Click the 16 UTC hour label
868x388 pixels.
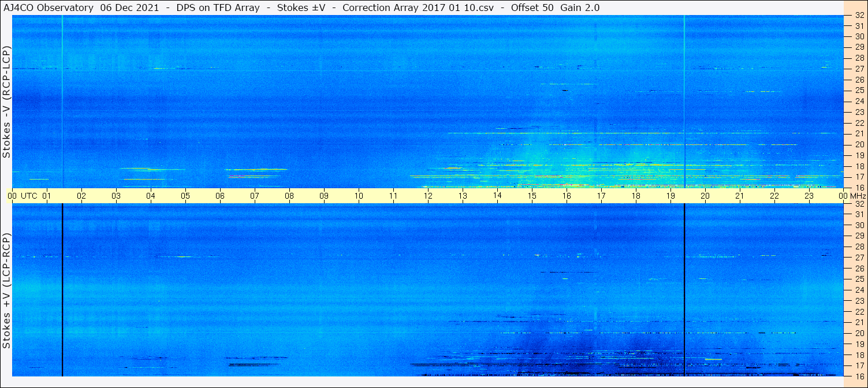coord(567,196)
